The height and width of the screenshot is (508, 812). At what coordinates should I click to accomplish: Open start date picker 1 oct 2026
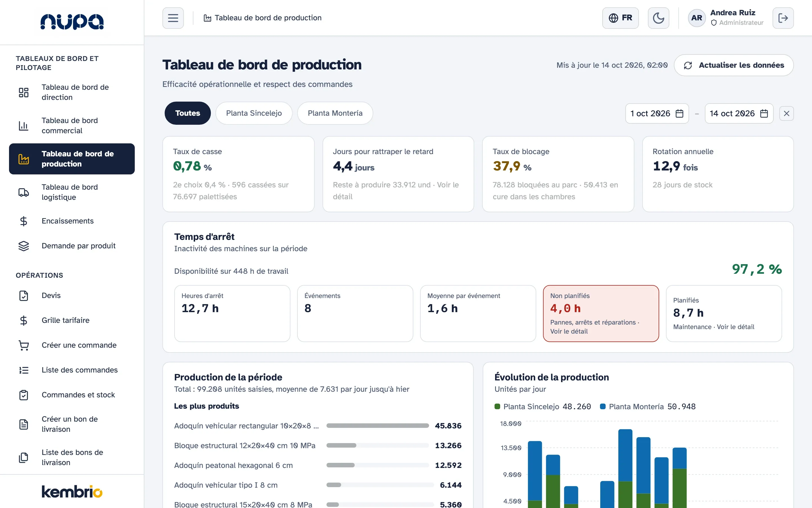point(657,113)
